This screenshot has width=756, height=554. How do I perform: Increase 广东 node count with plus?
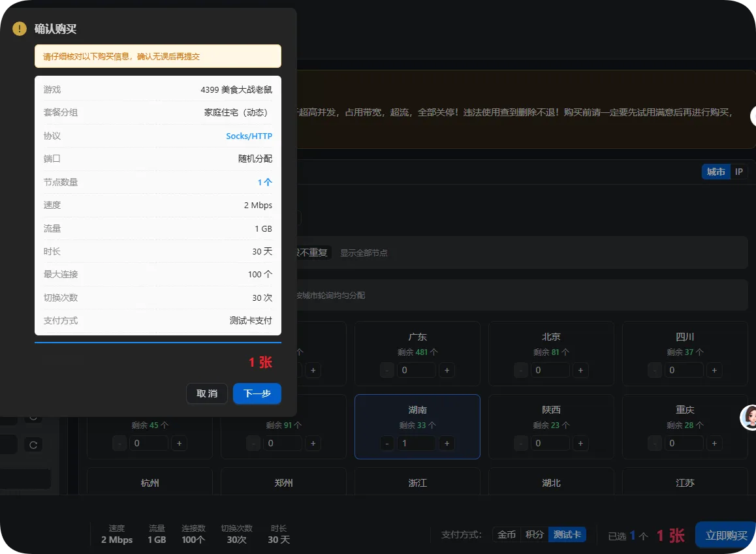447,371
